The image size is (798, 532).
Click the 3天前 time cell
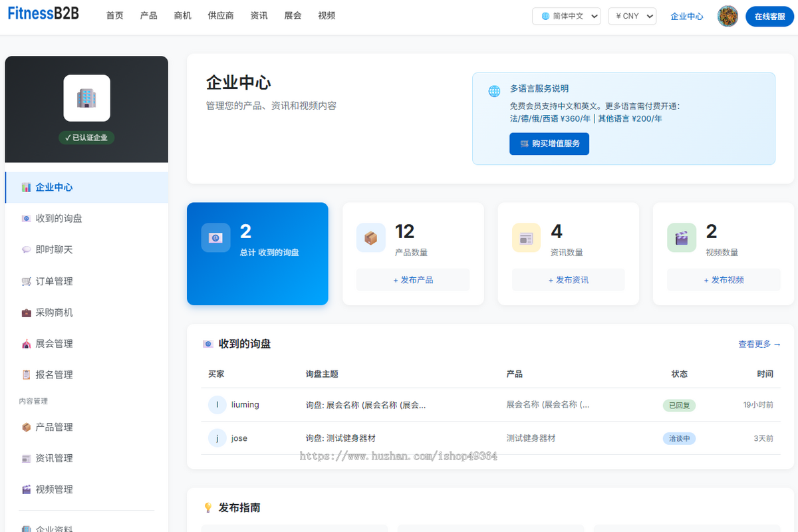tap(763, 438)
